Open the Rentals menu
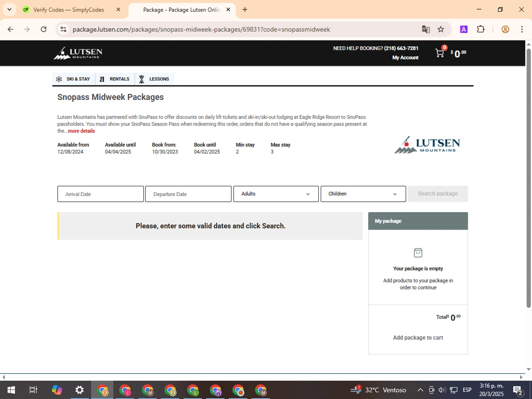 tap(115, 79)
